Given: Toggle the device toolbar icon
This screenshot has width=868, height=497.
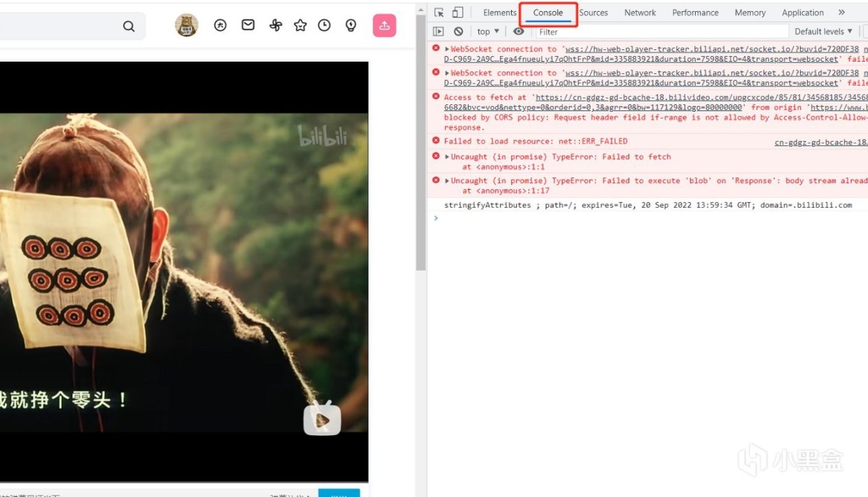Looking at the screenshot, I should click(458, 12).
